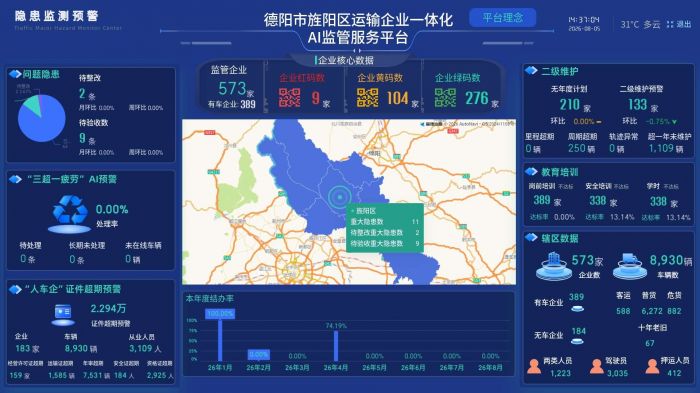
Task: Click the red QR code icon
Action: click(289, 98)
